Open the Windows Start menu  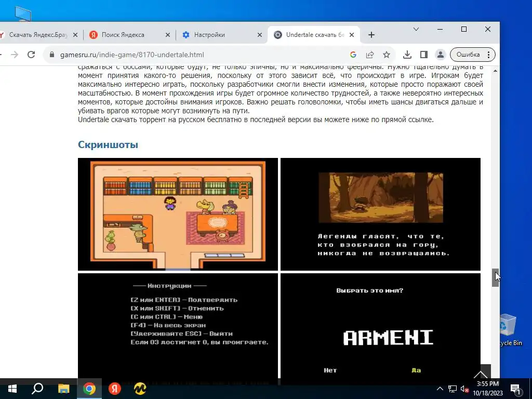coord(12,389)
